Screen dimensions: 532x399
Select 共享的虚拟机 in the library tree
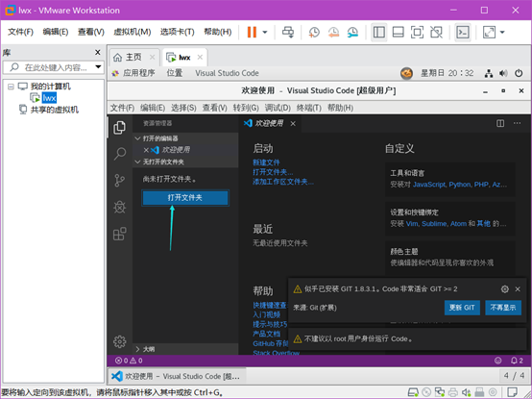coord(55,110)
